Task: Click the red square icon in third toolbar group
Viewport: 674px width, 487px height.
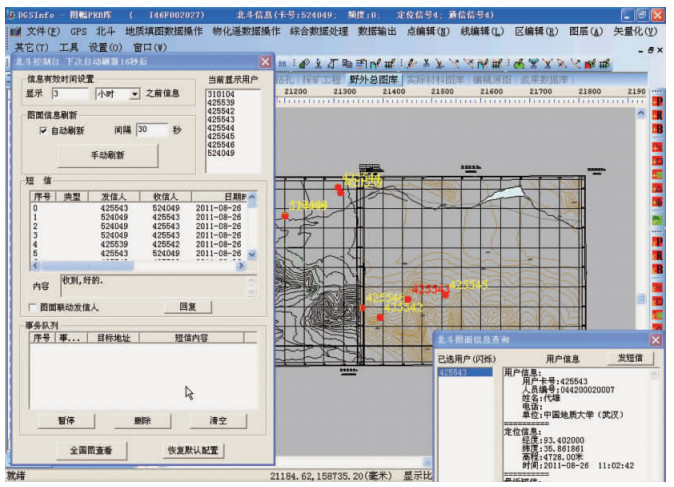Action: [590, 64]
